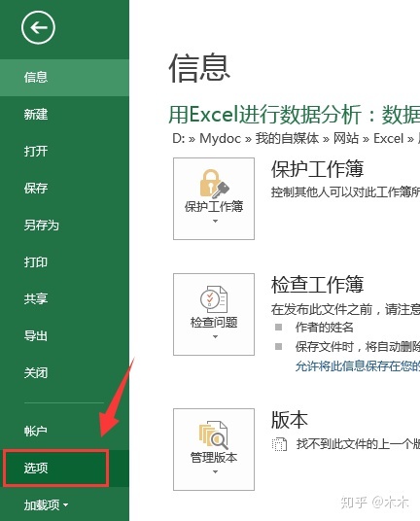The image size is (420, 521).
Task: Click the large 信息 page heading
Action: coord(199,68)
